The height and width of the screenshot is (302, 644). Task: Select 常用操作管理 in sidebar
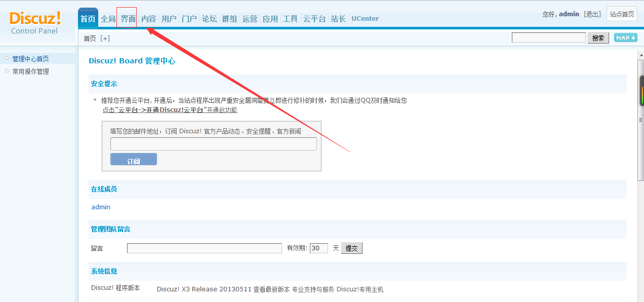[30, 71]
